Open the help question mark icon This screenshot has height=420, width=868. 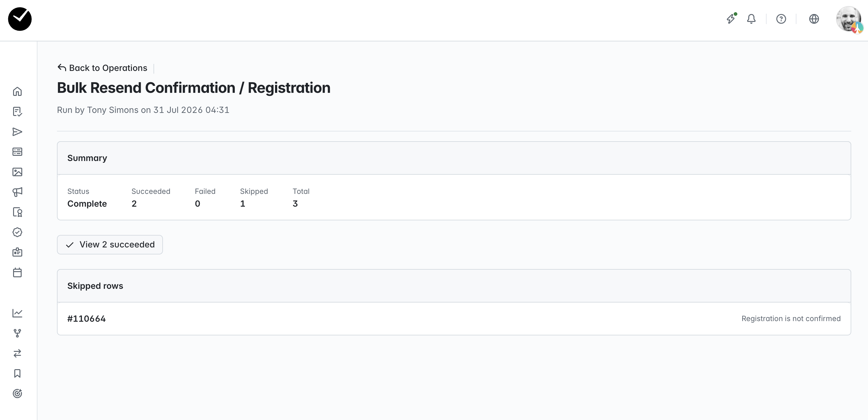coord(781,19)
